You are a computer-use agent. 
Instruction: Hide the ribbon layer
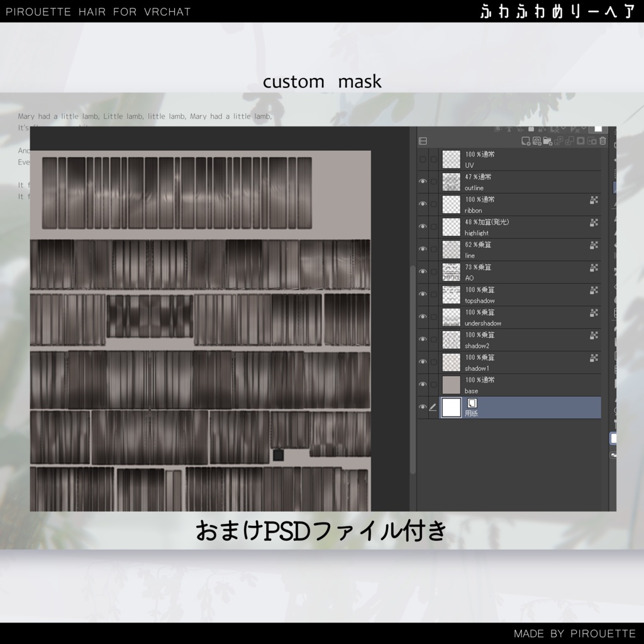pyautogui.click(x=423, y=204)
